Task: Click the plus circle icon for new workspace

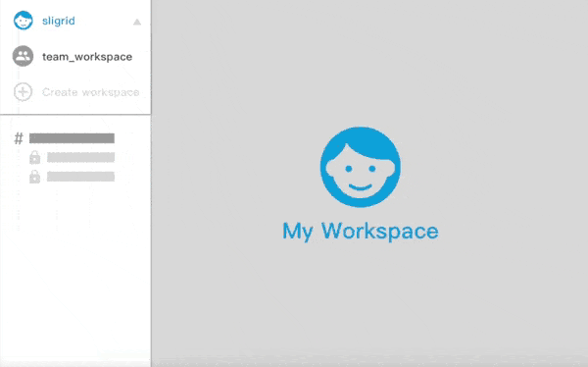Action: 23,92
